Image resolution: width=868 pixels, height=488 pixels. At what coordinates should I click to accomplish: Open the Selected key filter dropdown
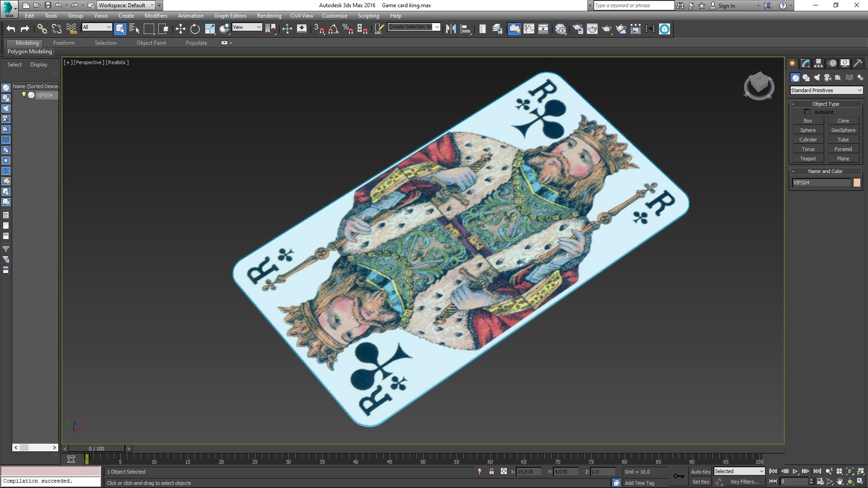(739, 471)
